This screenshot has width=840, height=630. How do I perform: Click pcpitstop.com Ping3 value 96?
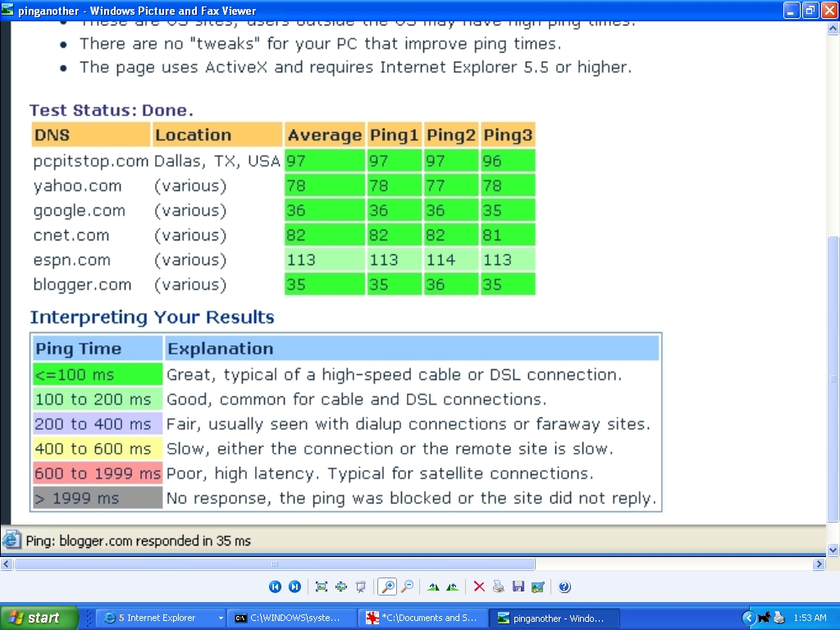(508, 161)
